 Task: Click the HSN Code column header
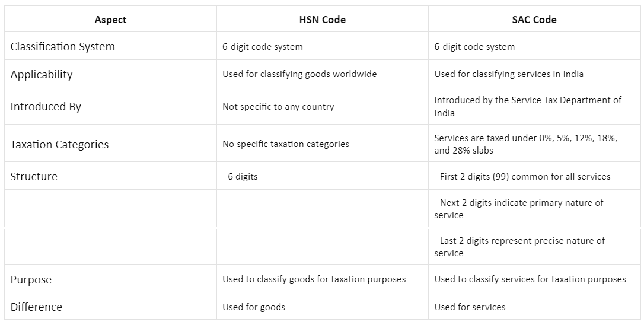point(322,20)
